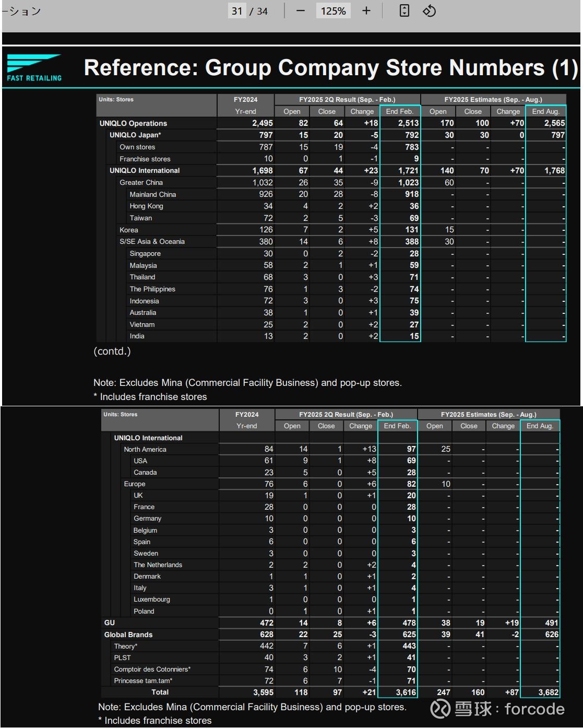This screenshot has width=583, height=728.
Task: Click 'GU' row label
Action: point(110,623)
